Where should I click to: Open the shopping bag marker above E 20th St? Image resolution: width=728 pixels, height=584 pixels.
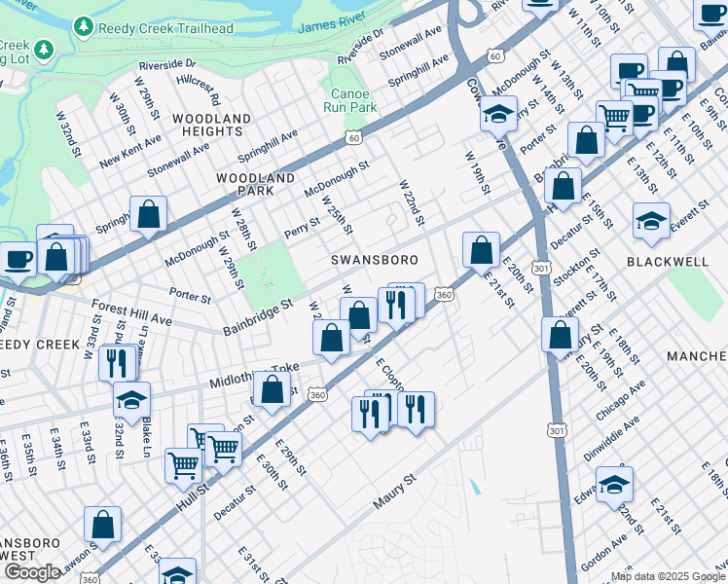(x=482, y=251)
